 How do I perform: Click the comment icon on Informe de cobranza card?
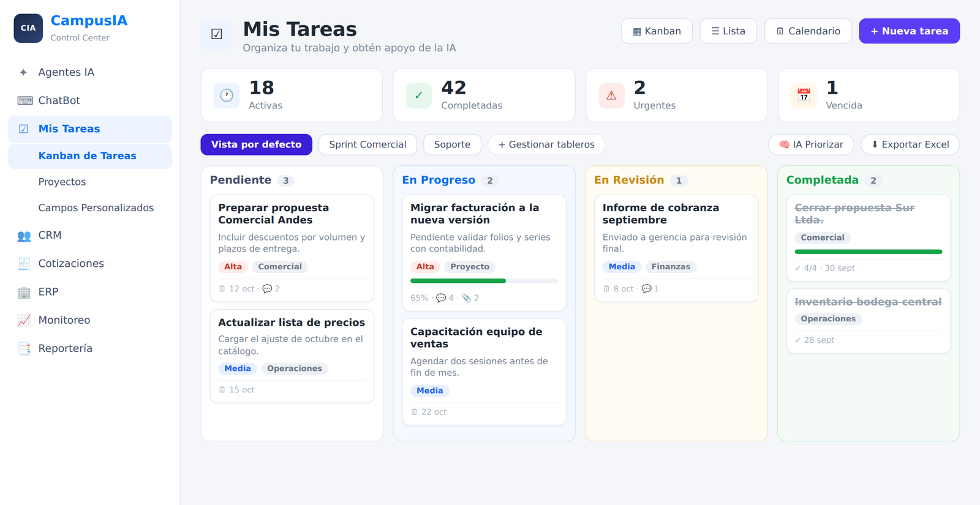coord(647,289)
